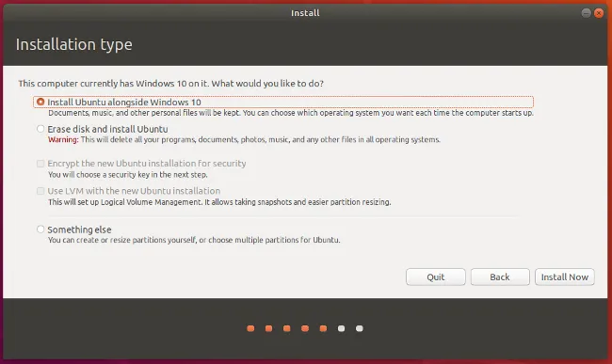
Task: Click the red Warning text under Erase disk
Action: 63,139
